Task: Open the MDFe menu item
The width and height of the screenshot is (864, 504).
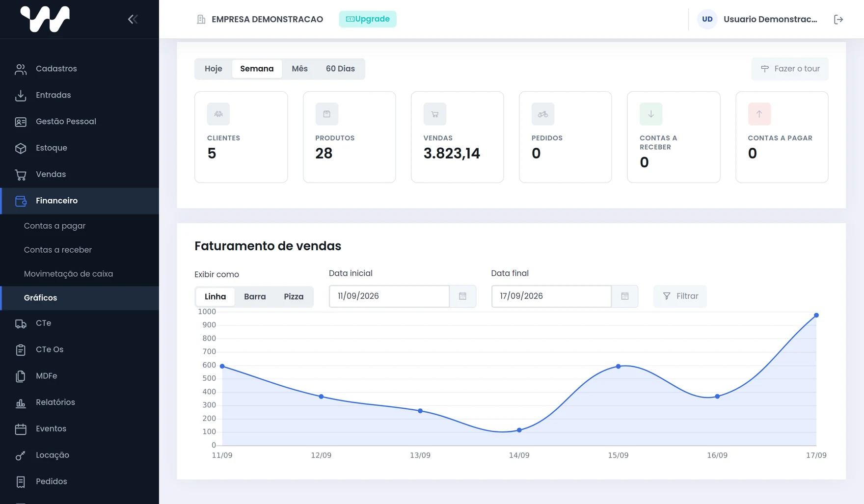Action: [80, 376]
